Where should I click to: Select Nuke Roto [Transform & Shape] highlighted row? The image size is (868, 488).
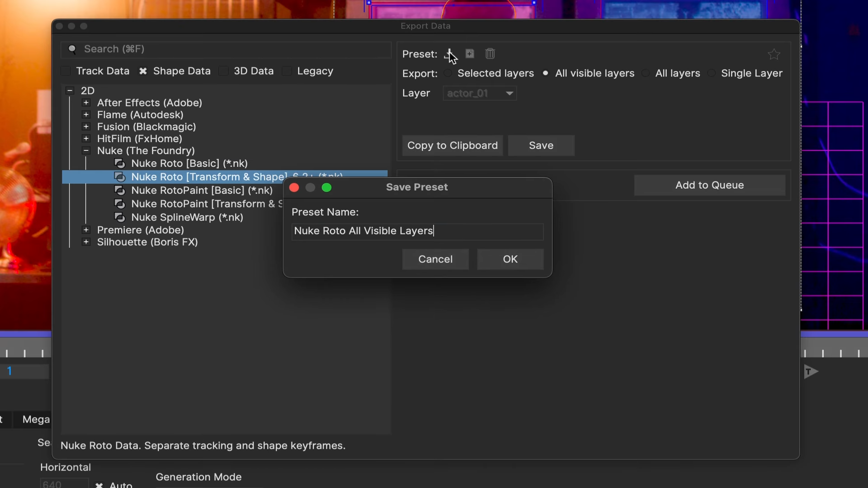(225, 177)
